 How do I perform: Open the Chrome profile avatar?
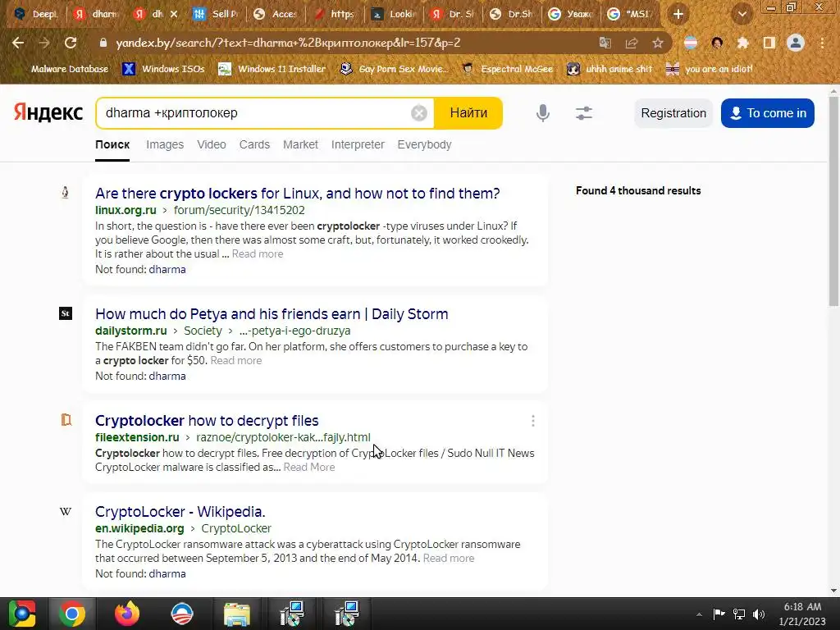pos(796,43)
